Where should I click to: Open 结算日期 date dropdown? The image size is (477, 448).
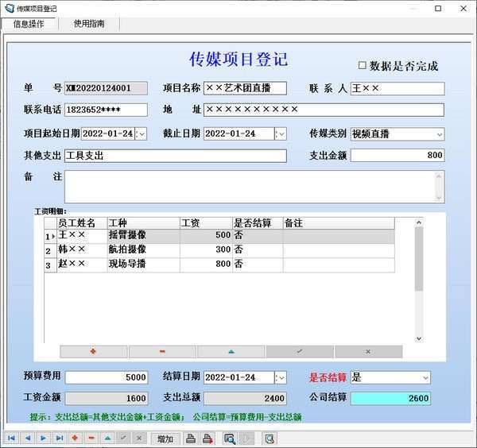281,377
